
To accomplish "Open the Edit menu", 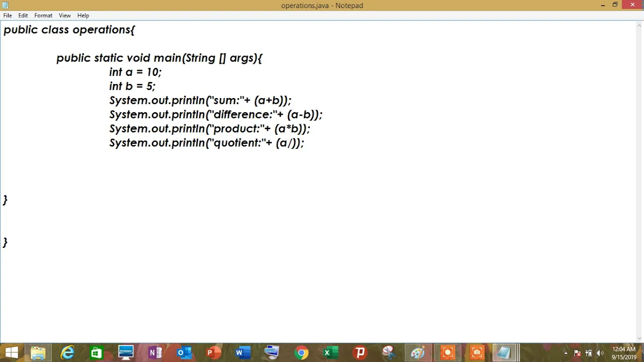I will click(x=23, y=16).
